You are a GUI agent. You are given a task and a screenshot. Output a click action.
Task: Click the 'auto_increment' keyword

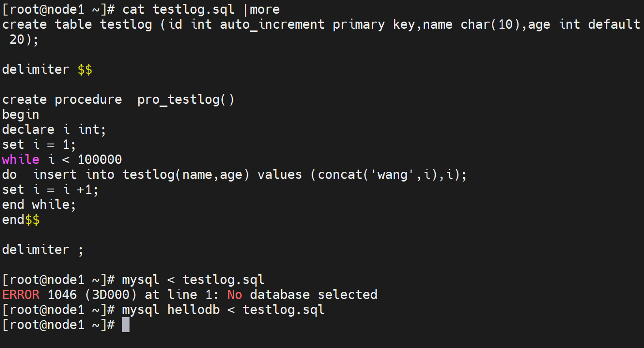[x=272, y=24]
